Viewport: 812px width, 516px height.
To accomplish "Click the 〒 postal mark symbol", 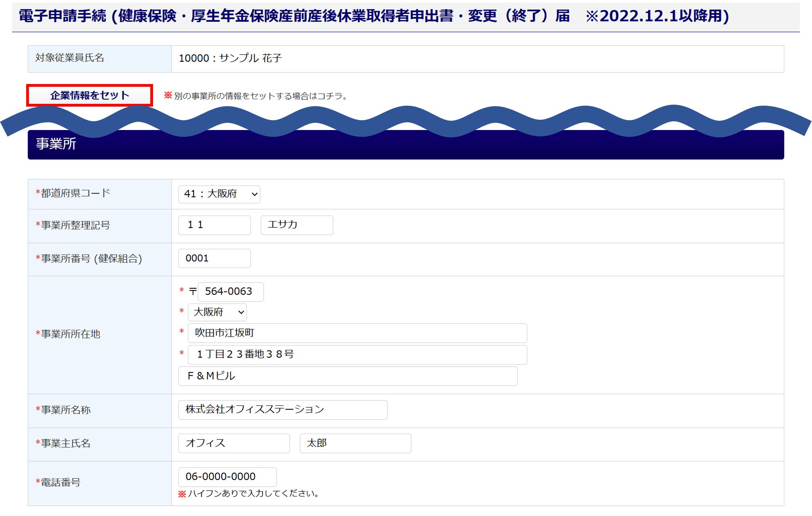I will tap(193, 292).
